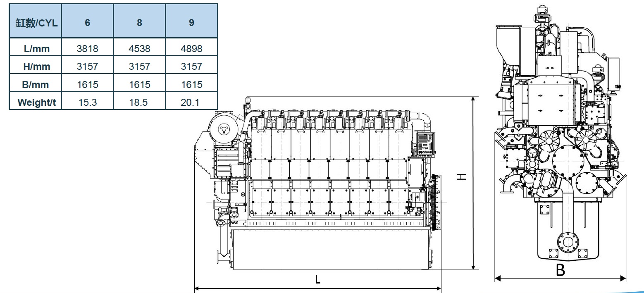Select the 缸数/CYL header cell

36,21
